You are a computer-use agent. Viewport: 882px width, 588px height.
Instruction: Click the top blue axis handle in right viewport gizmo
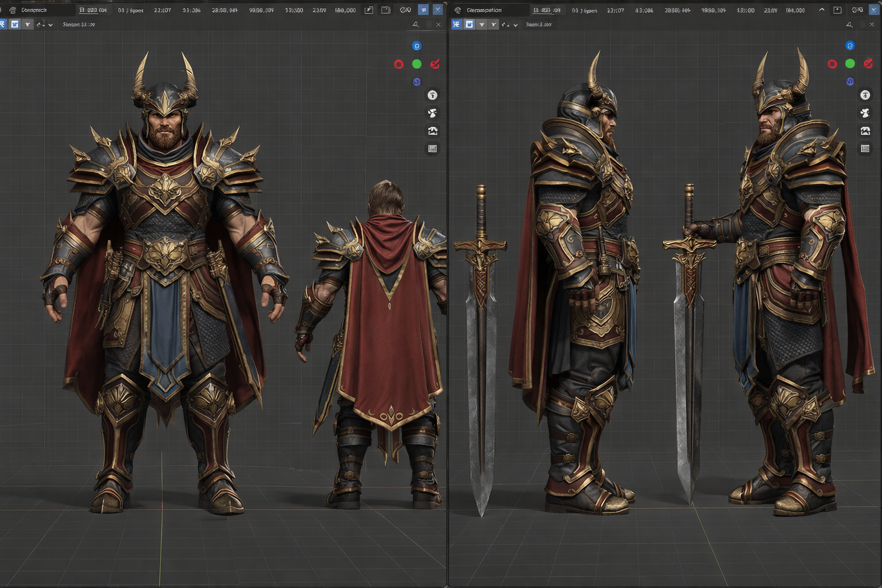[850, 46]
